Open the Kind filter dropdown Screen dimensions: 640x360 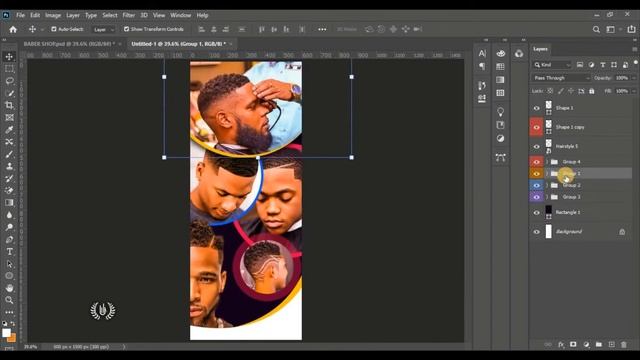(x=552, y=65)
